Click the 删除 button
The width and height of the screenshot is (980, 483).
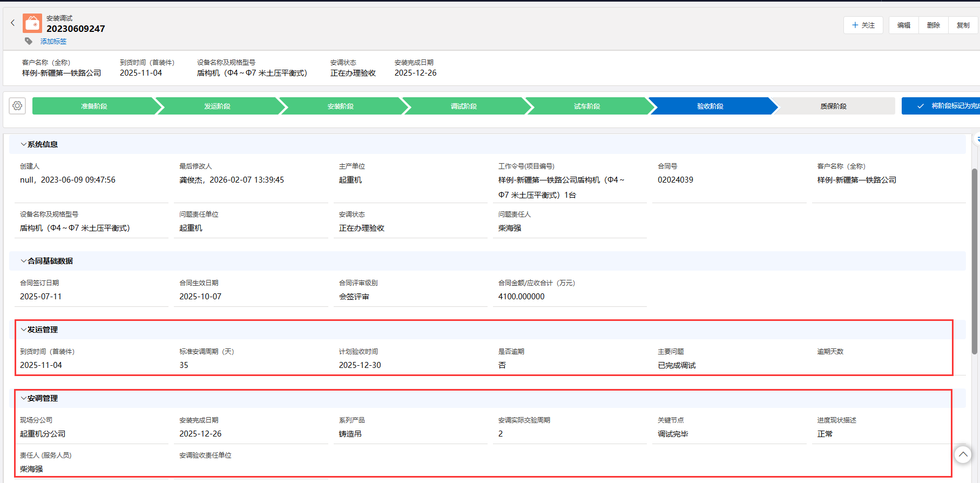[933, 25]
